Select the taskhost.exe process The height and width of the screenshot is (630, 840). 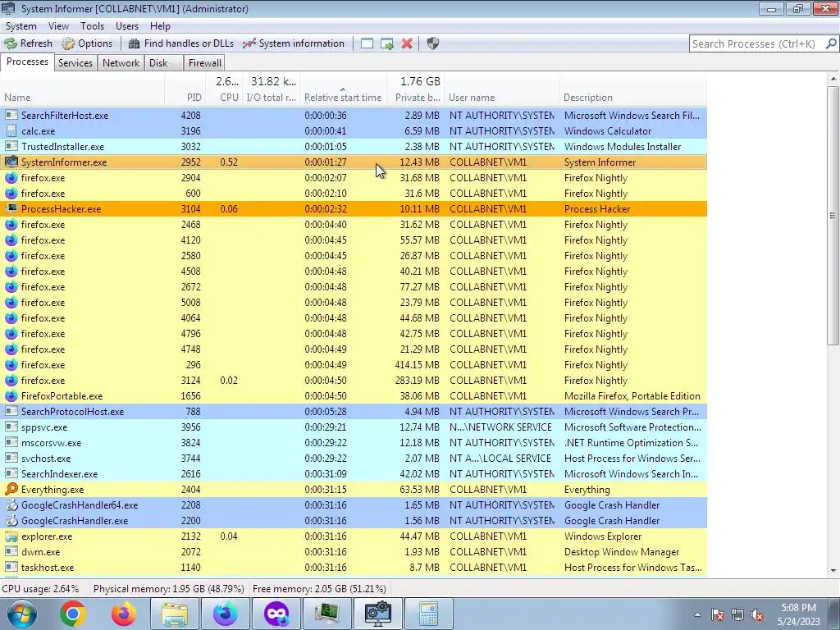(354, 567)
